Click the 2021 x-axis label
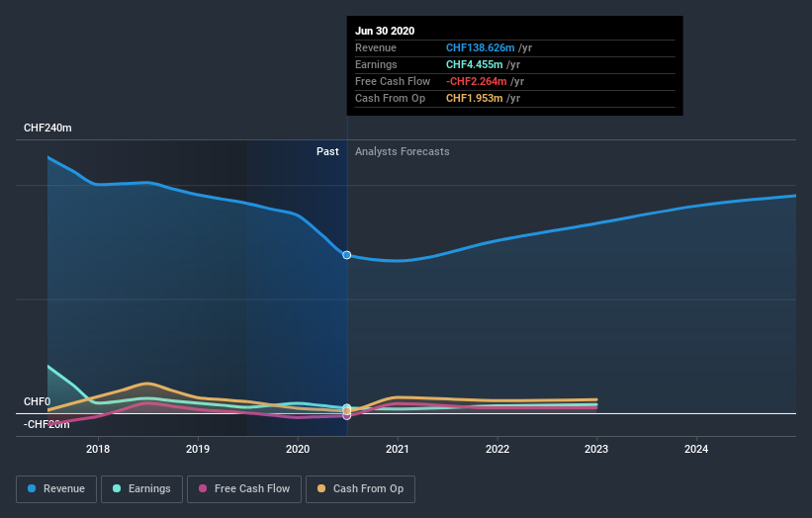Image resolution: width=812 pixels, height=518 pixels. click(398, 449)
